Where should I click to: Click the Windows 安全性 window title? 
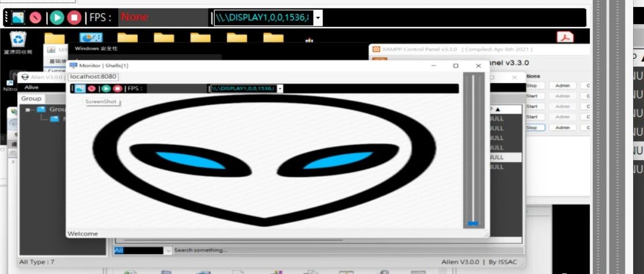click(x=96, y=49)
